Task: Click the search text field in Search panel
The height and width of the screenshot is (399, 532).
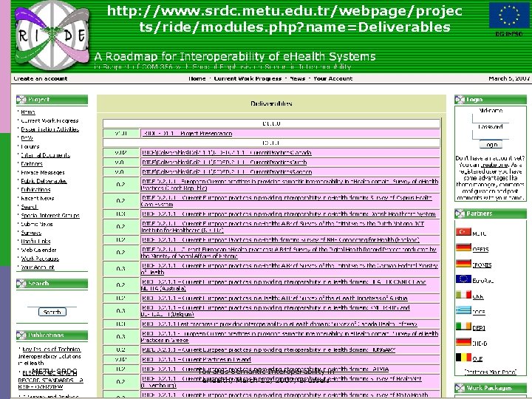Action: coord(52,301)
